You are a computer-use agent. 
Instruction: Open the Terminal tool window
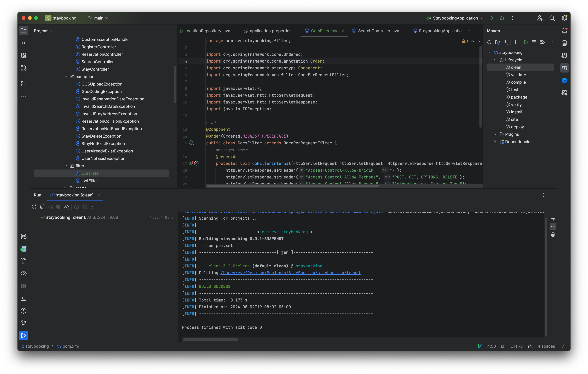[23, 298]
